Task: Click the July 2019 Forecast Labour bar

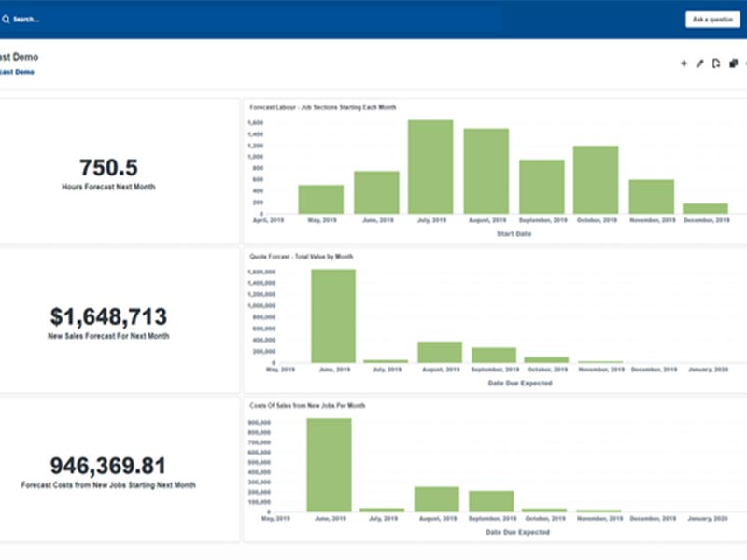Action: [430, 168]
